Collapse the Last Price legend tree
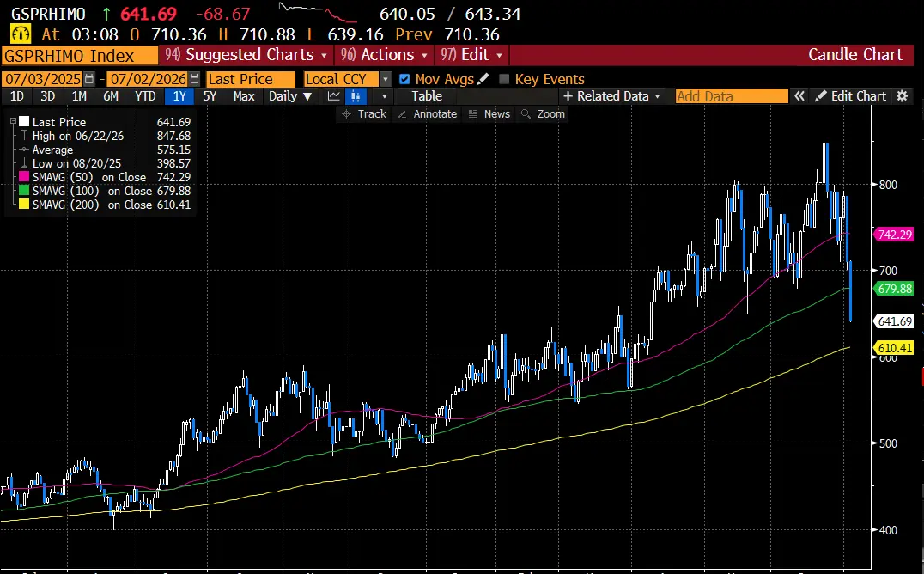The width and height of the screenshot is (924, 574). (x=13, y=121)
